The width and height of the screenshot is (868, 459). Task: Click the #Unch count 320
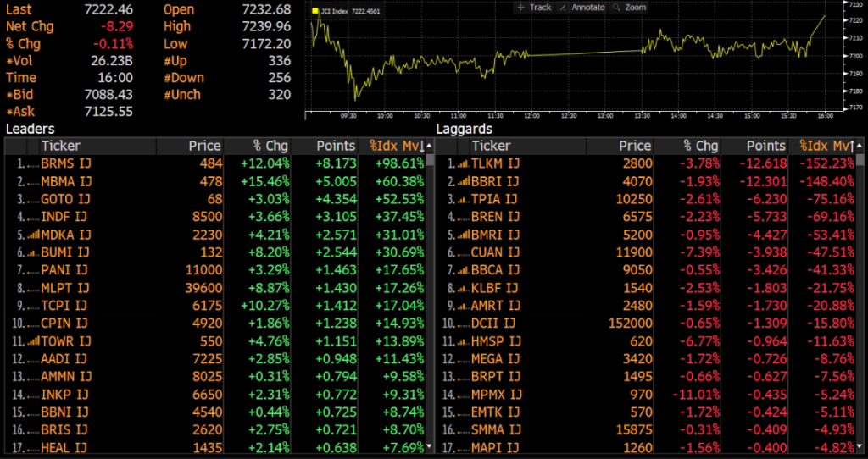[280, 95]
